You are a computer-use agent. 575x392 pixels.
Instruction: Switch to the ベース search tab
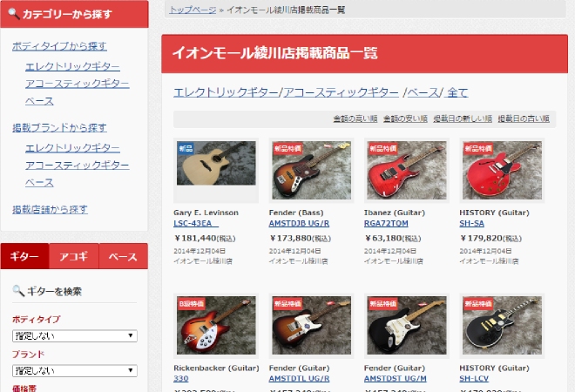pyautogui.click(x=123, y=256)
